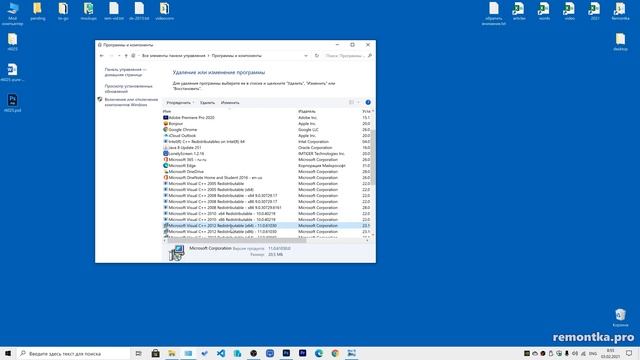
Task: Open recent locations dropdown arrow
Action: pyautogui.click(x=119, y=56)
